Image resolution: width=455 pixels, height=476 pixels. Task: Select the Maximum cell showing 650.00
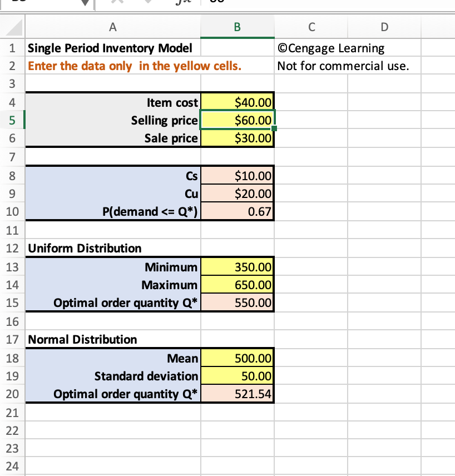pyautogui.click(x=237, y=285)
